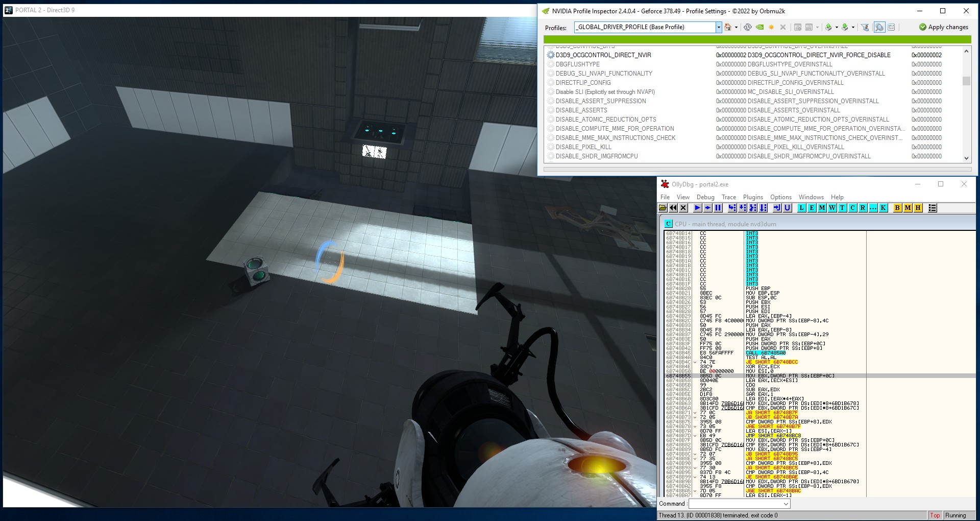Select the DISABLE_SHDR_IMGFROMCPU setting row
This screenshot has height=521, width=980.
click(x=753, y=156)
